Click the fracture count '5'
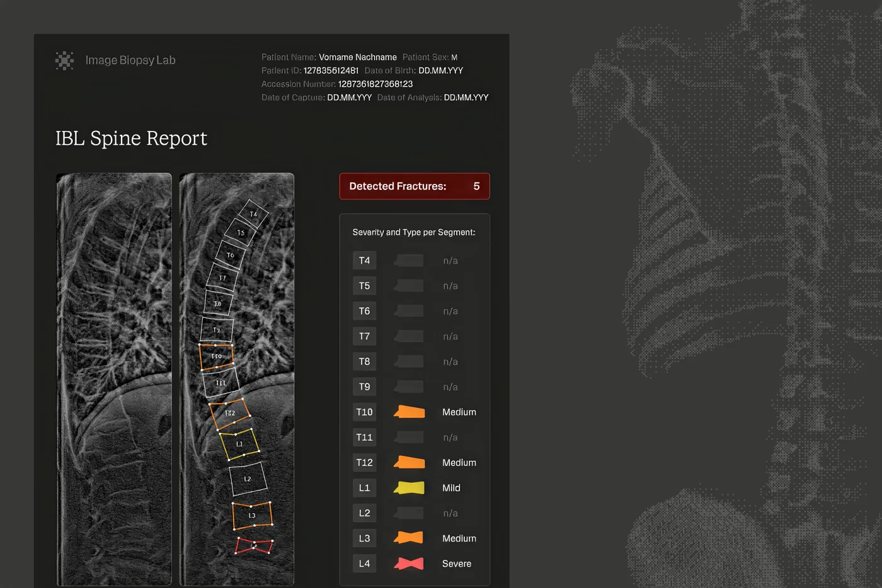Viewport: 882px width, 588px height. click(476, 186)
